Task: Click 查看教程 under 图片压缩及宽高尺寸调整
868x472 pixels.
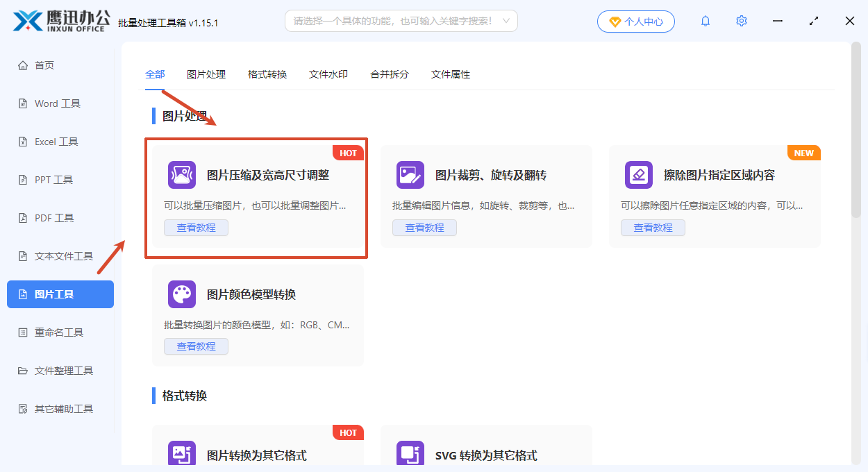Action: [x=196, y=228]
